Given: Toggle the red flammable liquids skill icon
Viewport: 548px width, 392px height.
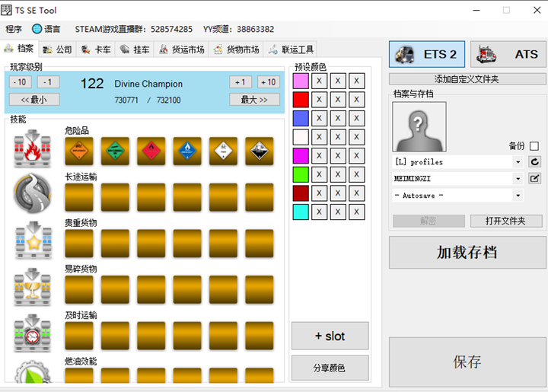Looking at the screenshot, I should point(151,151).
